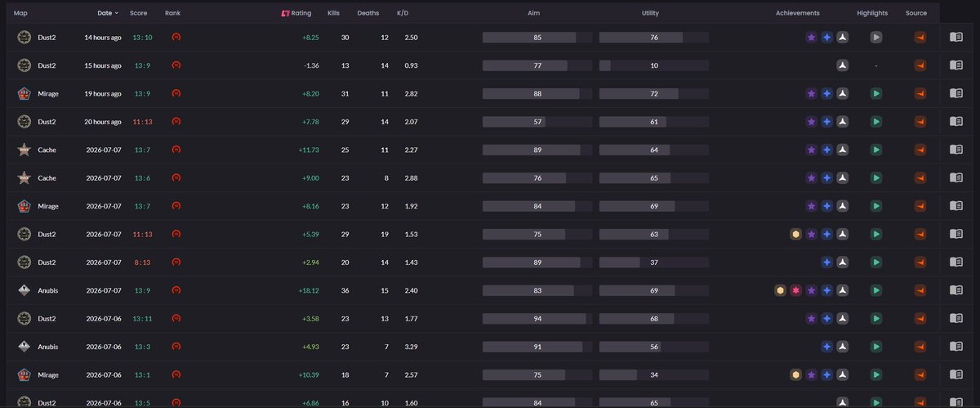Sort table by Deaths column header
Image resolution: width=980 pixels, height=408 pixels.
click(367, 13)
